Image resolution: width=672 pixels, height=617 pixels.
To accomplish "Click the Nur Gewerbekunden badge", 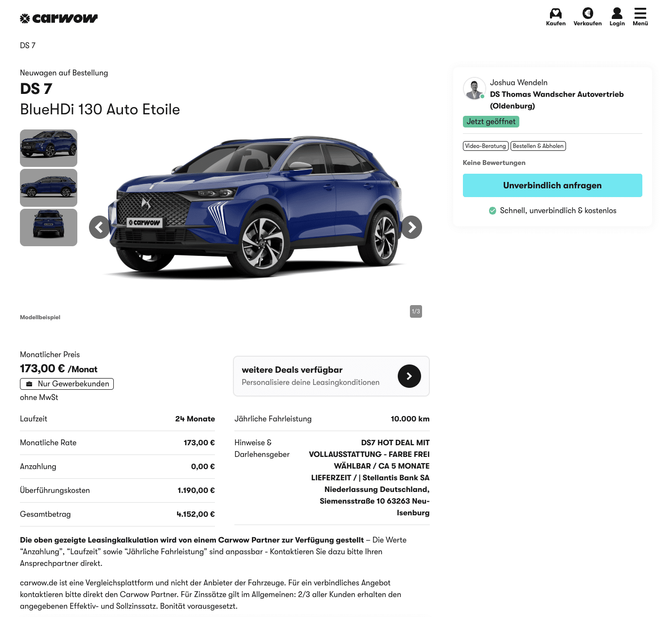I will point(67,384).
